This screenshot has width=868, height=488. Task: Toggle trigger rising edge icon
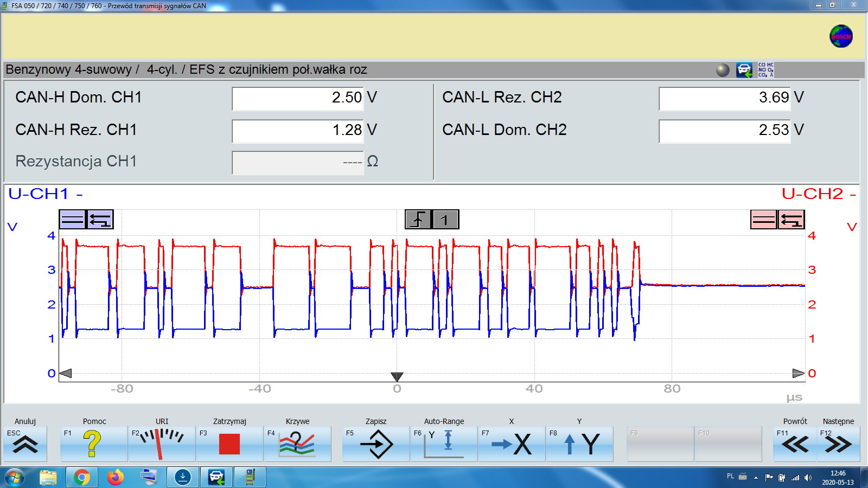point(418,220)
